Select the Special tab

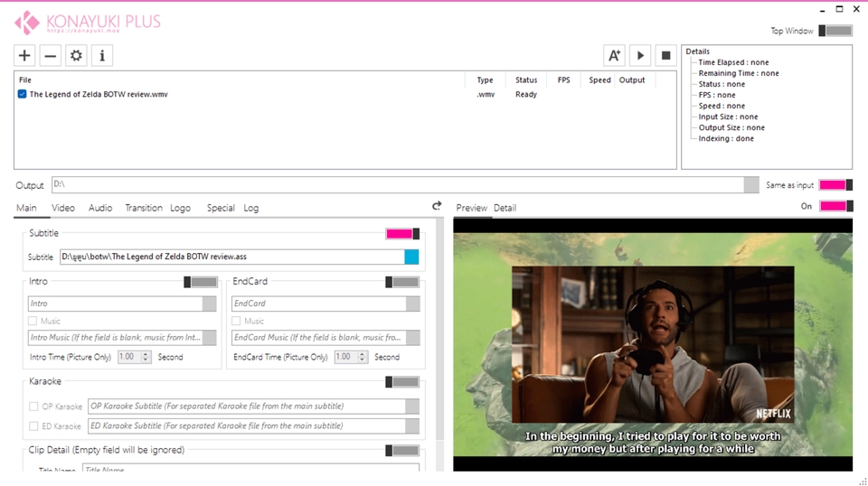point(221,208)
